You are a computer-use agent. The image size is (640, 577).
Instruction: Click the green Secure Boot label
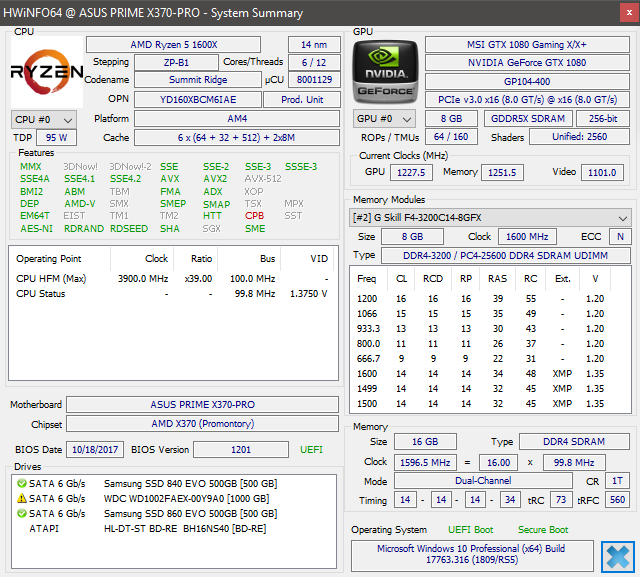(x=543, y=530)
